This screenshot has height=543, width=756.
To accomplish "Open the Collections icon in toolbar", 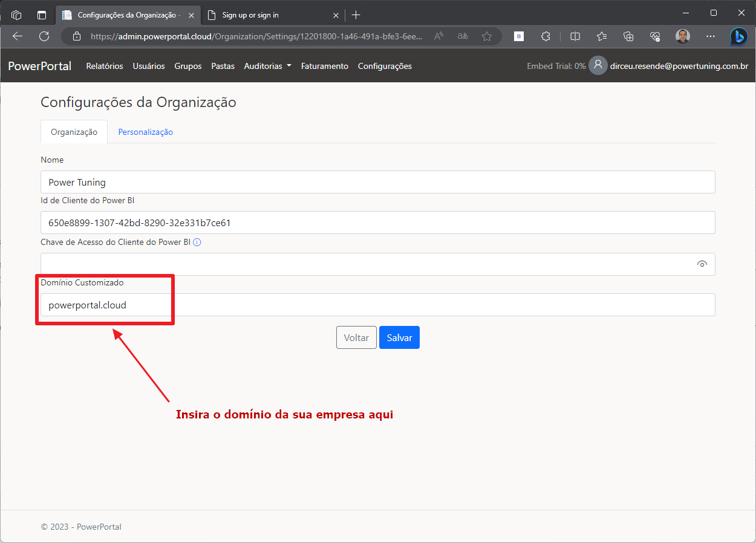I will coord(628,36).
